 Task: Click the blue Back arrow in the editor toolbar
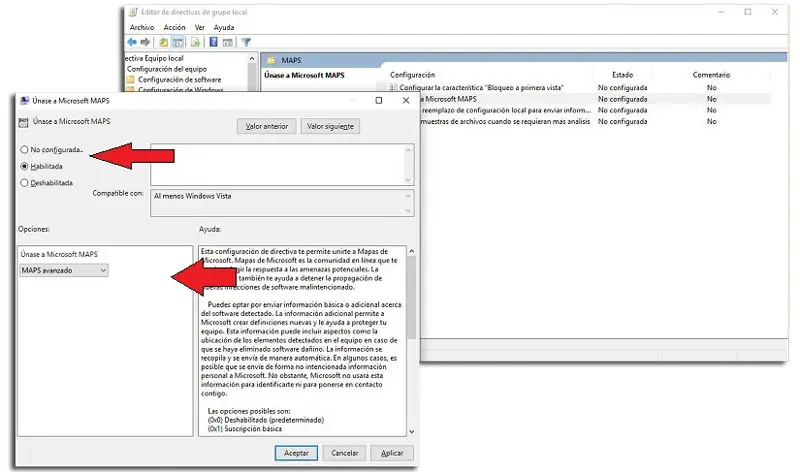click(132, 42)
